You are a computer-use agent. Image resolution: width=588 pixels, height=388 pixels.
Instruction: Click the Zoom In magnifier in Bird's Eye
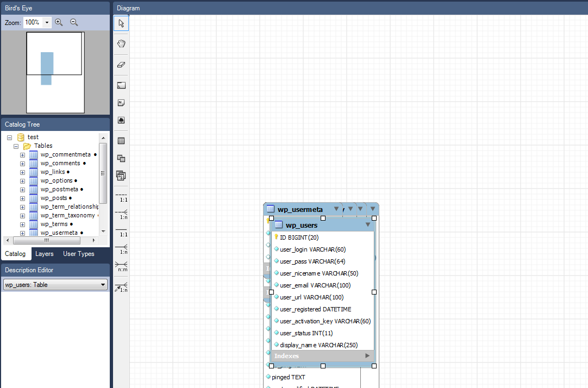(x=59, y=22)
